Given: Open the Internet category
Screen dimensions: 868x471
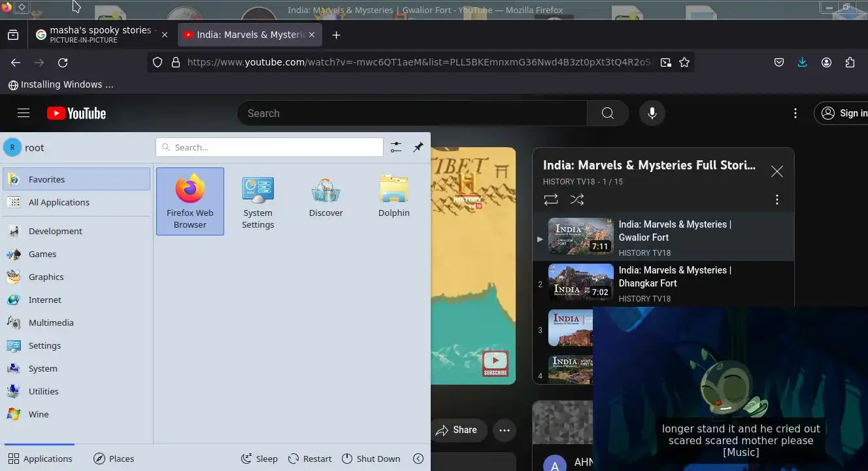Looking at the screenshot, I should point(76,300).
